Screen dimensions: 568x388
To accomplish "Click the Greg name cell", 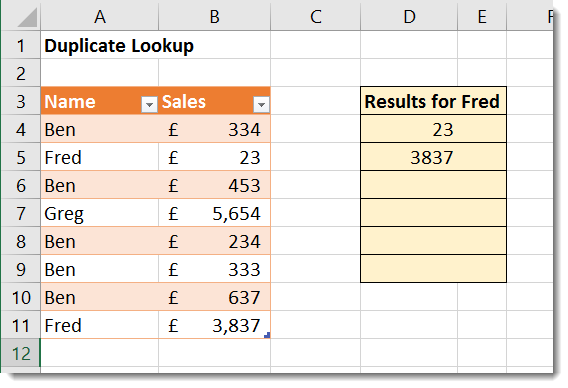I will click(x=100, y=213).
